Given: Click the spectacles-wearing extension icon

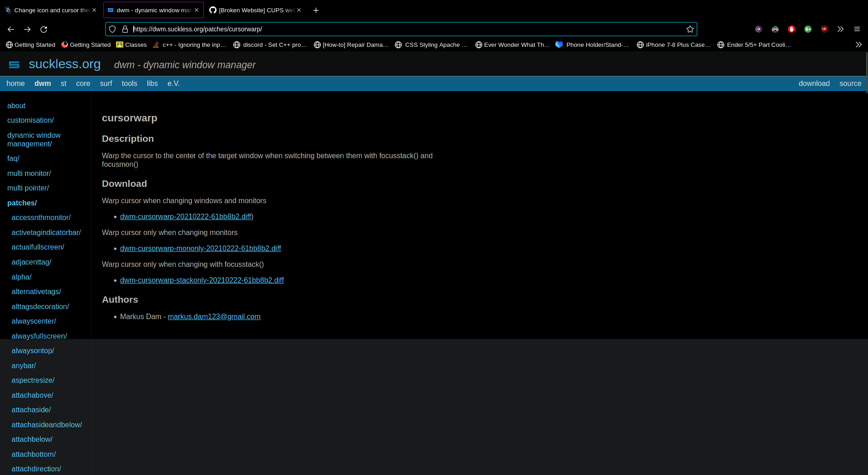Looking at the screenshot, I should coord(775,29).
